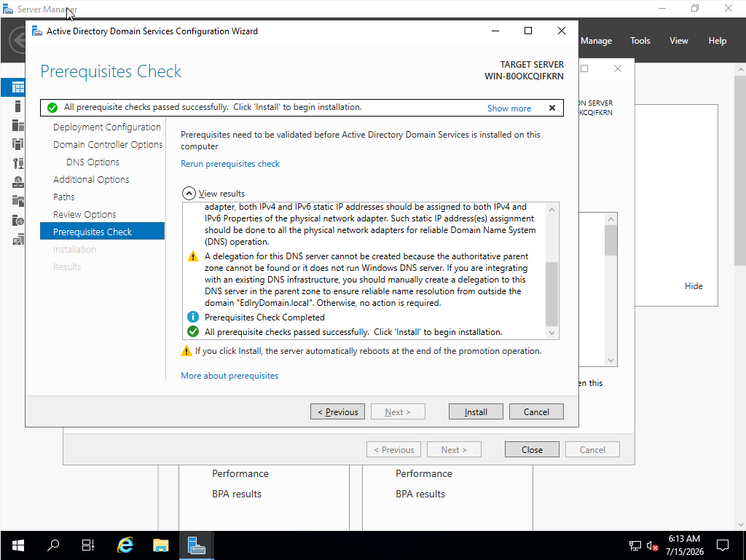Screen dimensions: 746x560
Task: Click background wizard scroll-down arrow
Action: (611, 360)
